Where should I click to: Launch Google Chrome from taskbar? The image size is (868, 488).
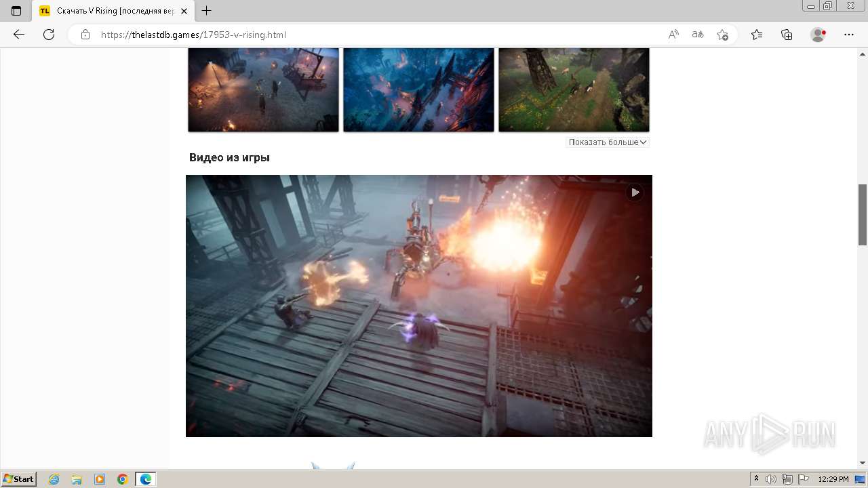click(122, 479)
